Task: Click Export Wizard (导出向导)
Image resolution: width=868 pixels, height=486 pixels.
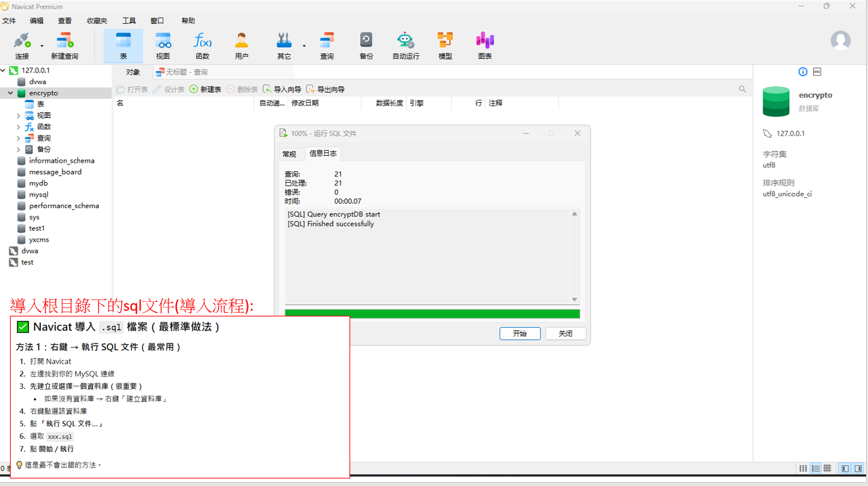Action: 325,90
